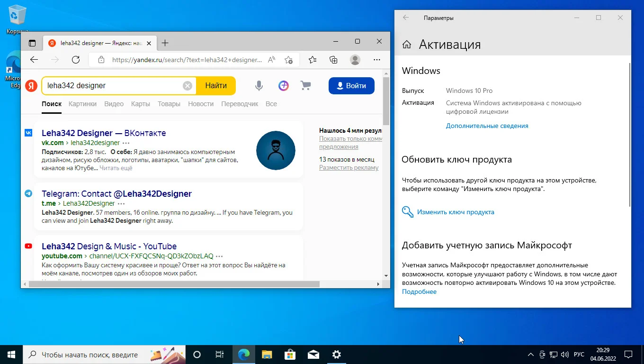
Task: Add this page to favorites
Action: tap(288, 60)
